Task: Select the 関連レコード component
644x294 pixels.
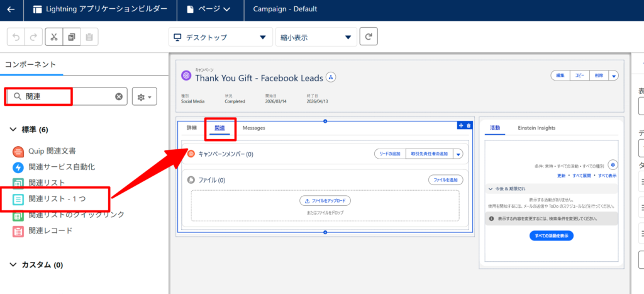Action: (50, 230)
